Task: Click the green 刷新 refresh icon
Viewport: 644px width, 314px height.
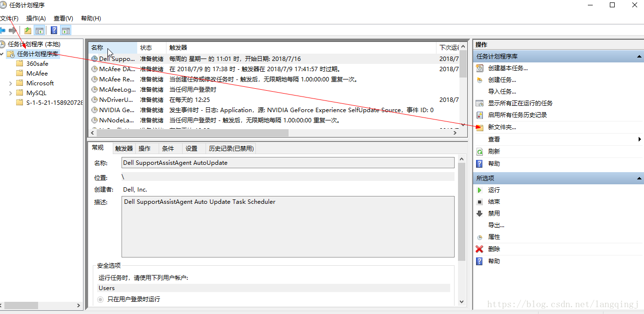Action: click(479, 152)
